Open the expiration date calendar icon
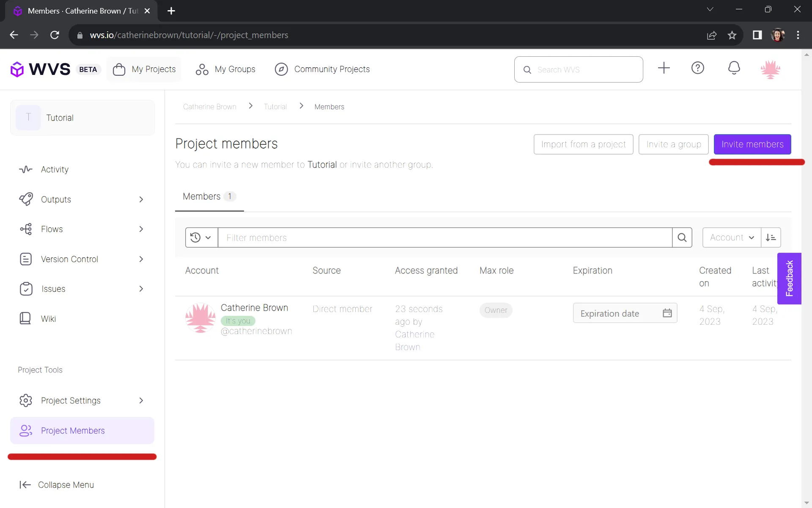The height and width of the screenshot is (508, 812). click(667, 313)
